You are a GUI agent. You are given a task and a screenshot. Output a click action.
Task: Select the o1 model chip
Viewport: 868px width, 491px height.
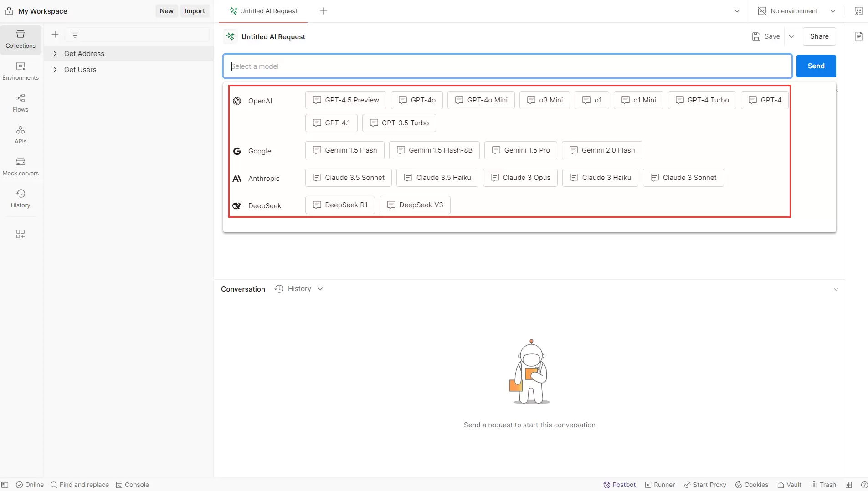592,100
